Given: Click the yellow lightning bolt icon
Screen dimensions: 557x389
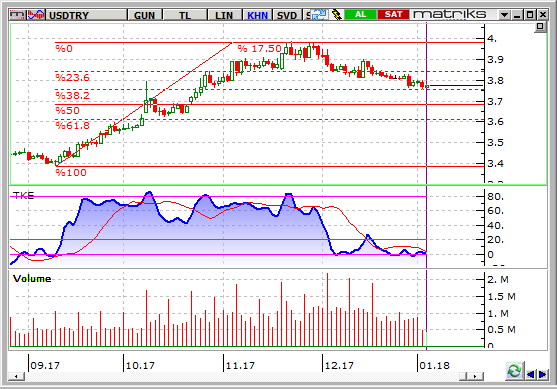Looking at the screenshot, I should (336, 15).
